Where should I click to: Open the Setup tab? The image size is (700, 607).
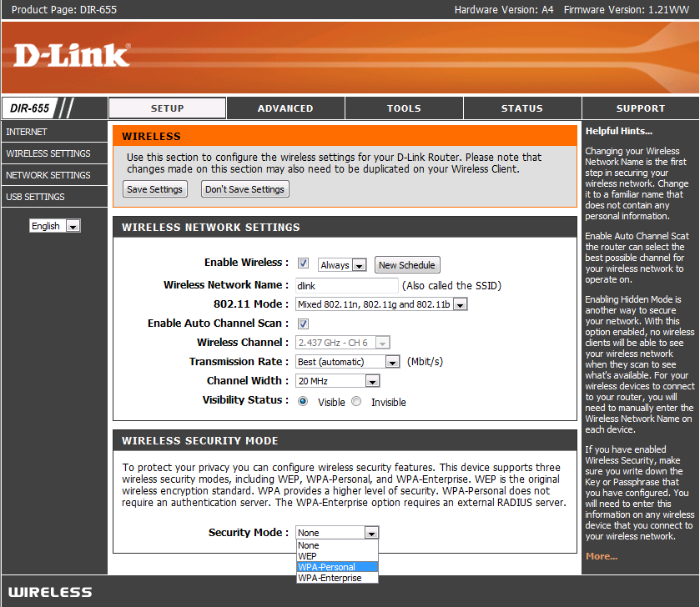click(168, 108)
